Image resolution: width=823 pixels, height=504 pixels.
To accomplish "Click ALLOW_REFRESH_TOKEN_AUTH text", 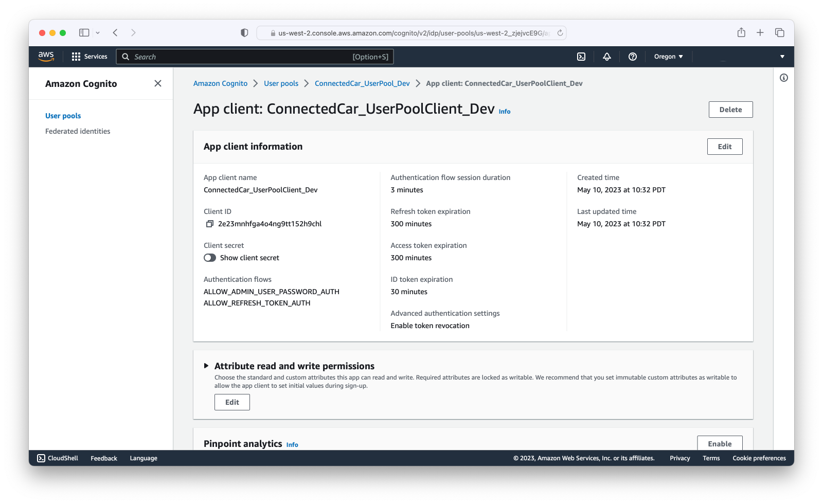I will (257, 303).
